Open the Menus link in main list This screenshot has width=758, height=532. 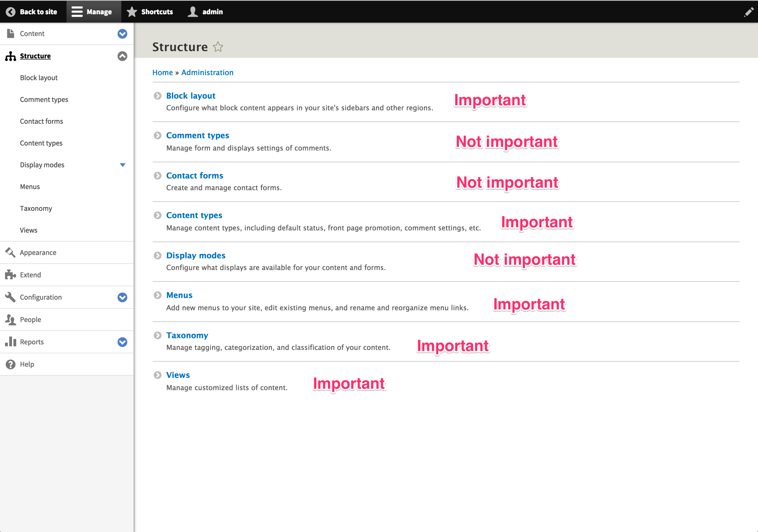pyautogui.click(x=179, y=295)
